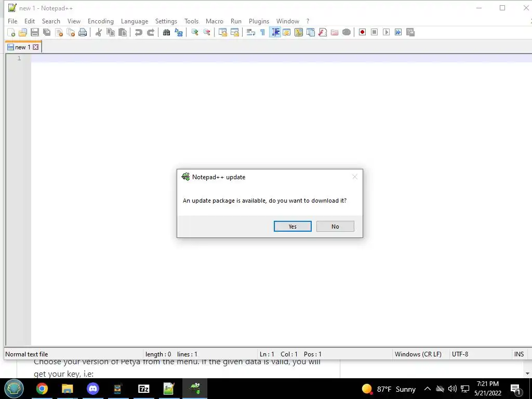Click the Windows (CR LF) status field
This screenshot has height=399, width=532.
coord(418,354)
